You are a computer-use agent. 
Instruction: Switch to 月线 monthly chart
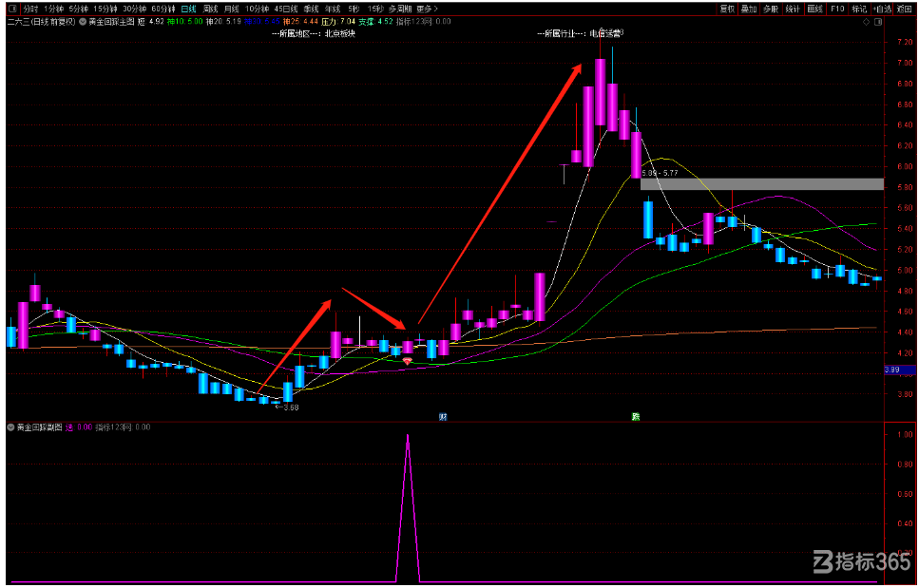232,9
